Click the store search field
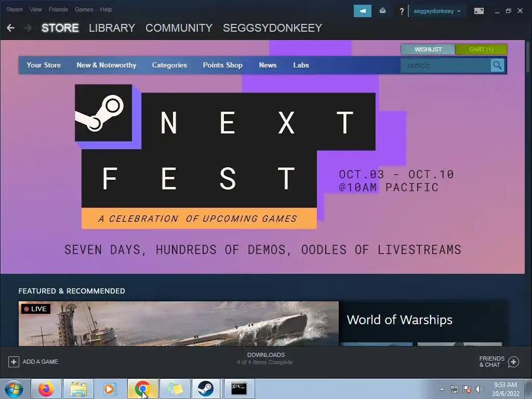Viewport: 532px width, 399px height. coord(445,65)
